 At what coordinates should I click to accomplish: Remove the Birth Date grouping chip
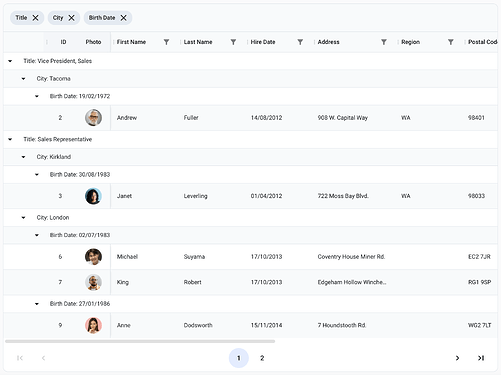pyautogui.click(x=123, y=18)
